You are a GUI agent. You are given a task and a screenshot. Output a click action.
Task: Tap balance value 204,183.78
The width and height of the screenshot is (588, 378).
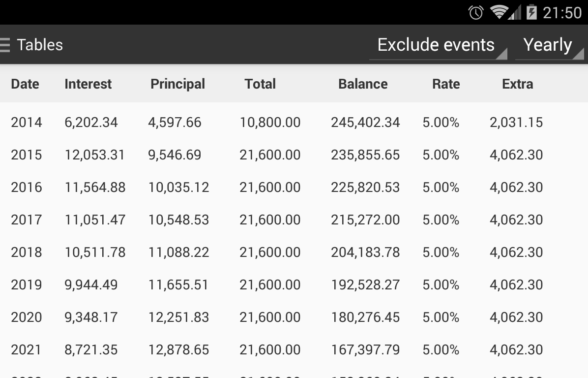[x=365, y=252]
